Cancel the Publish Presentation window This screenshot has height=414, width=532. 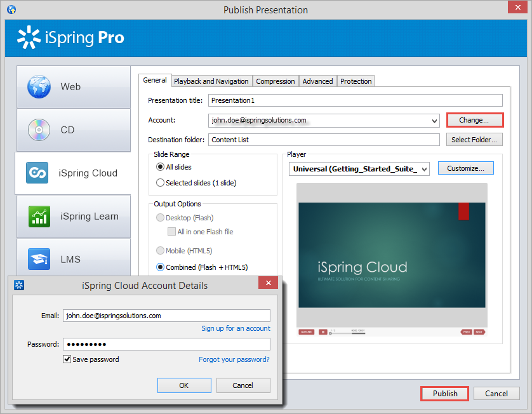click(496, 394)
